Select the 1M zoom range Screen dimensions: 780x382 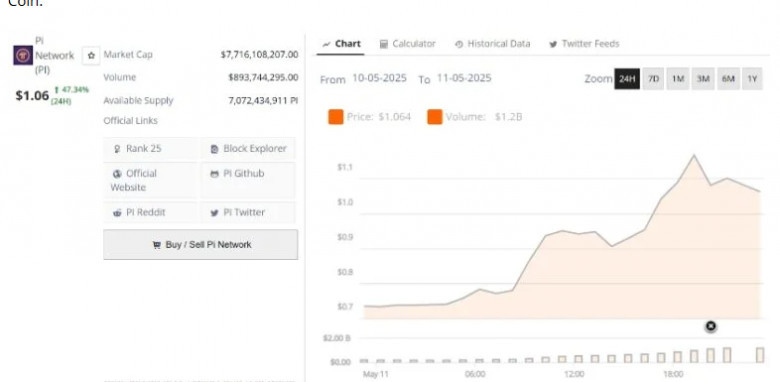pos(678,79)
